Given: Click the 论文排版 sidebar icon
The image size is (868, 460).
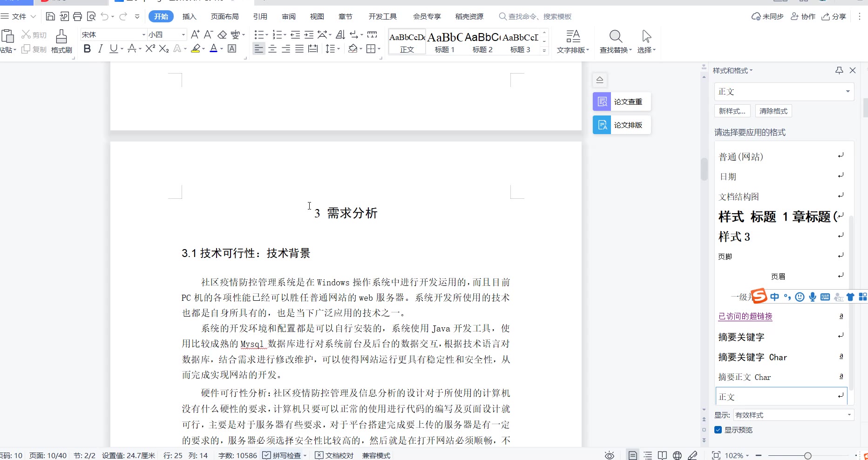Looking at the screenshot, I should (602, 125).
